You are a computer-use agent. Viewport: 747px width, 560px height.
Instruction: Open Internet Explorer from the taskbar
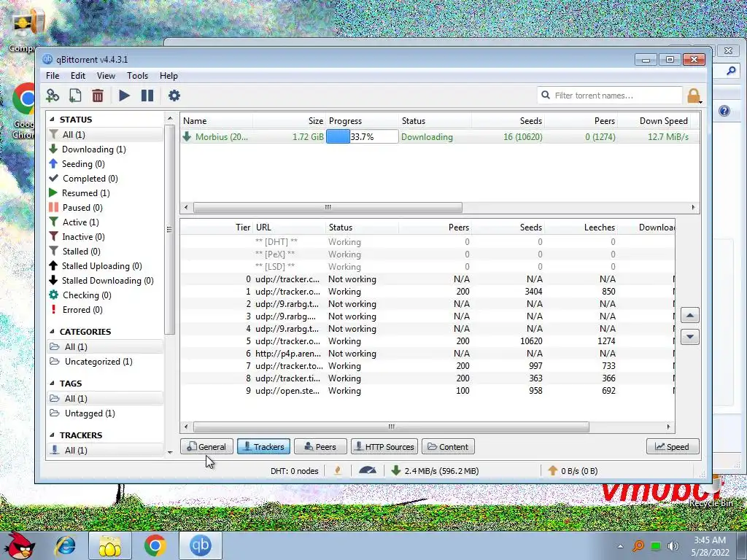tap(65, 545)
